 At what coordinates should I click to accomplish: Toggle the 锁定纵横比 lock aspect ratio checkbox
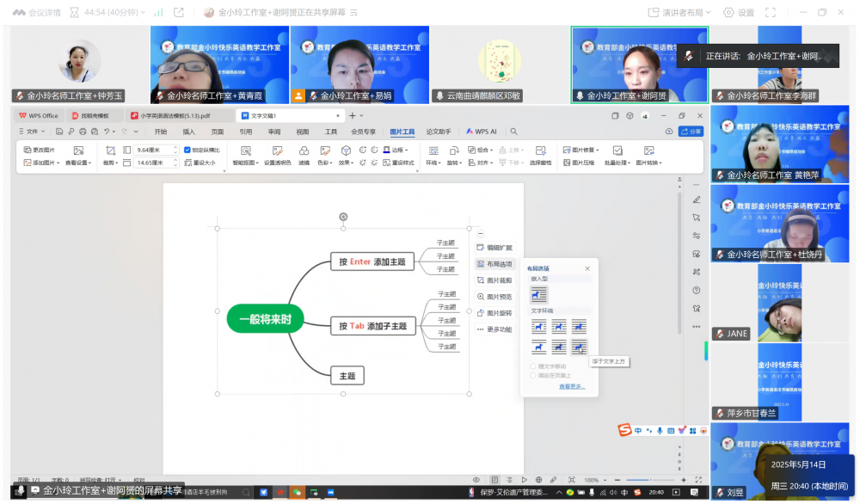(188, 150)
